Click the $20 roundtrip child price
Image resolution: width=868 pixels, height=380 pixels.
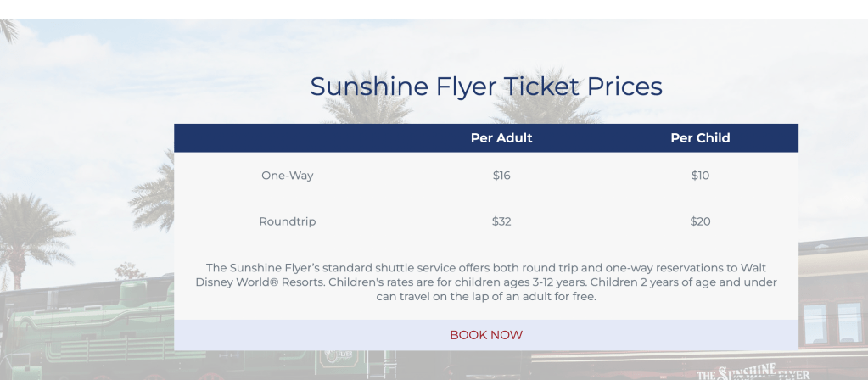pyautogui.click(x=700, y=221)
